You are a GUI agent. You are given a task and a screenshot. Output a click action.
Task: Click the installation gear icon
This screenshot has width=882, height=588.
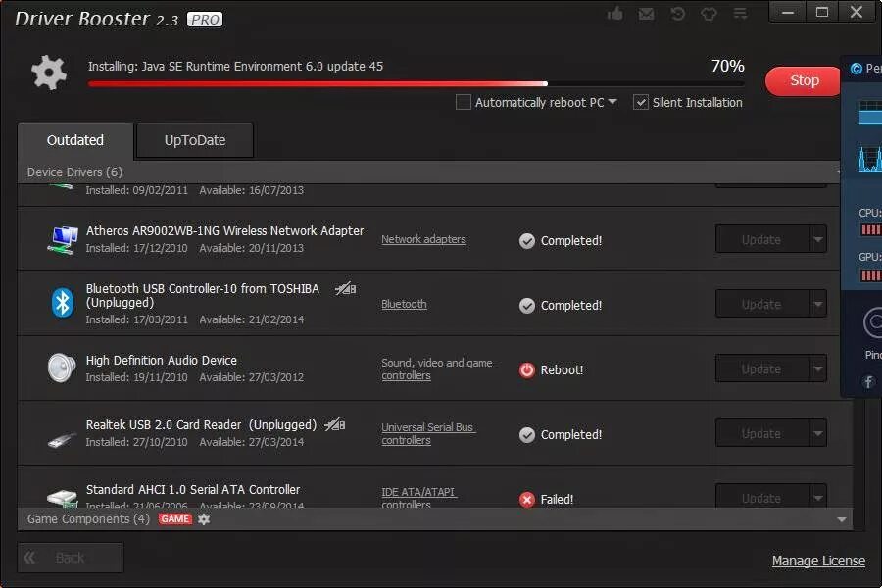pos(49,73)
